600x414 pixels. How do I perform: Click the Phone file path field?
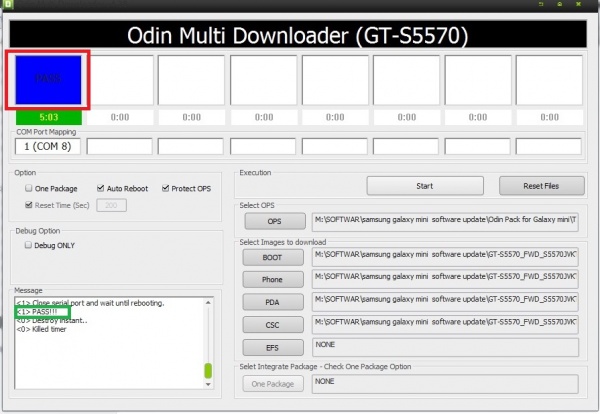pos(445,279)
